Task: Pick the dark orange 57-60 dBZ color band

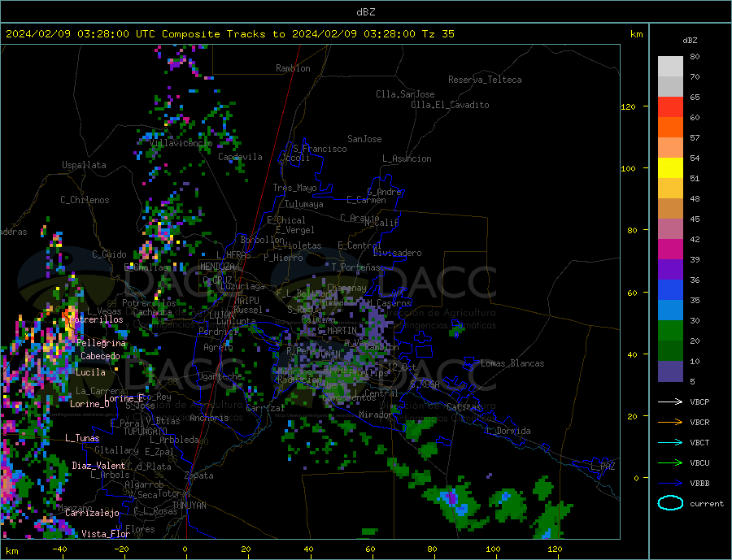Action: [670, 128]
